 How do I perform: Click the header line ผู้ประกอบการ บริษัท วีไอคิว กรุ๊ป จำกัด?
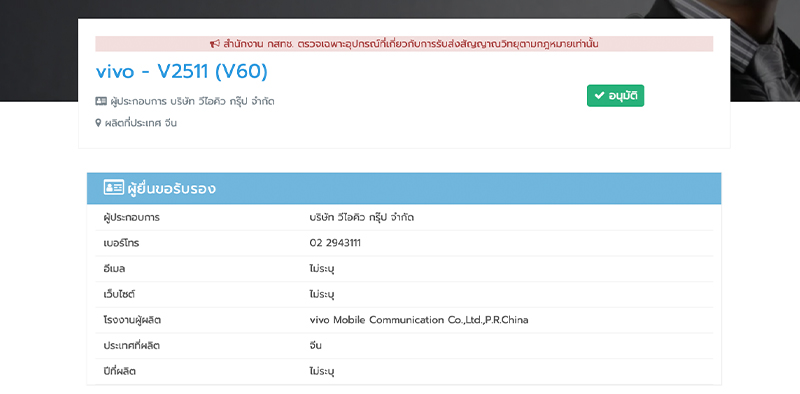[x=185, y=101]
